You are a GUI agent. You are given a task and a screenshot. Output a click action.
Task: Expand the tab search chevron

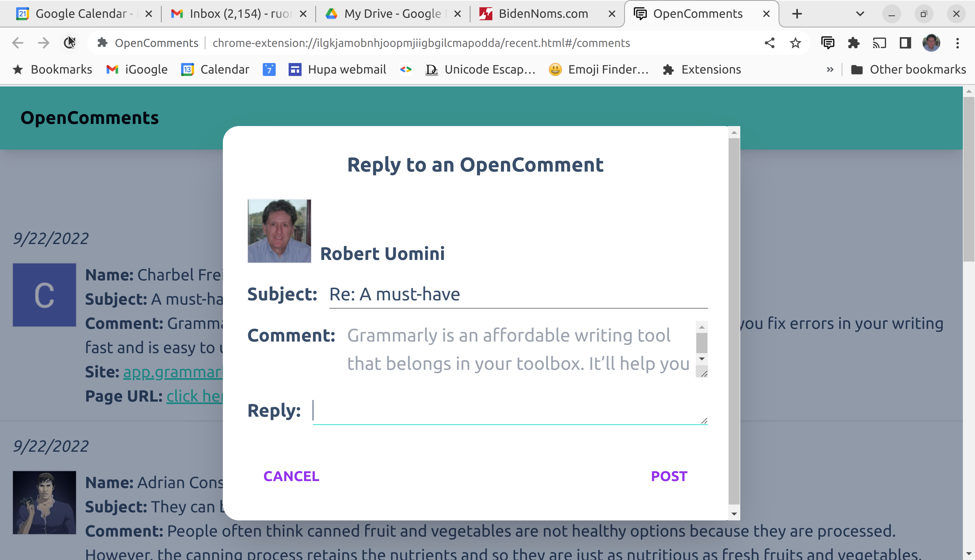[x=860, y=14]
